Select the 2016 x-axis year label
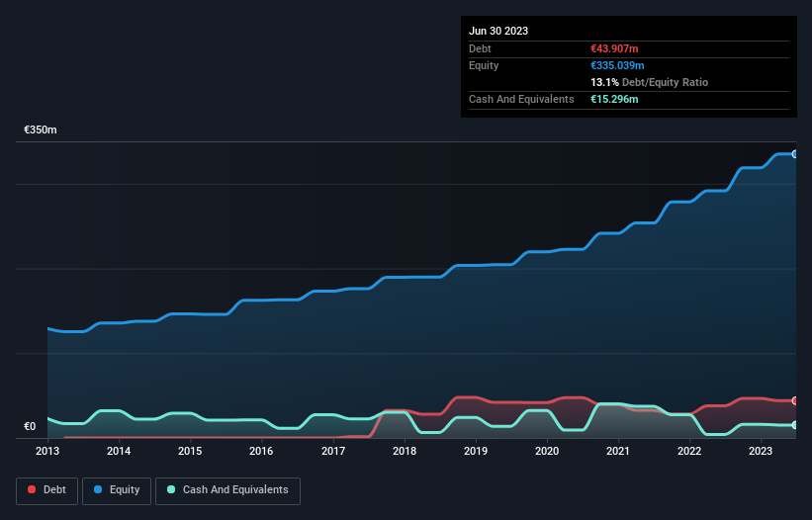Image resolution: width=812 pixels, height=520 pixels. (x=261, y=452)
